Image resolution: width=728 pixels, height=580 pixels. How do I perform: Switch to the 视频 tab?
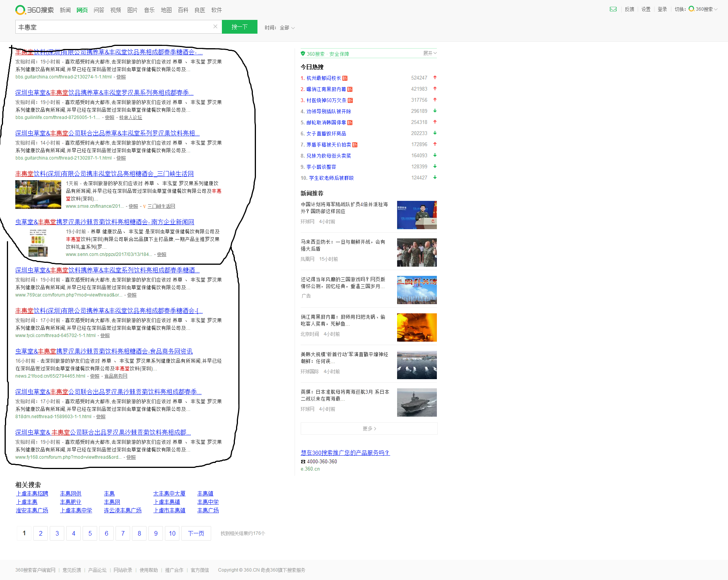(x=116, y=10)
